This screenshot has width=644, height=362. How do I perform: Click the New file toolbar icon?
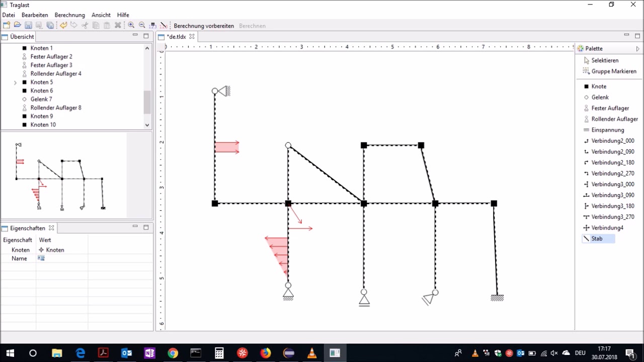coord(6,25)
